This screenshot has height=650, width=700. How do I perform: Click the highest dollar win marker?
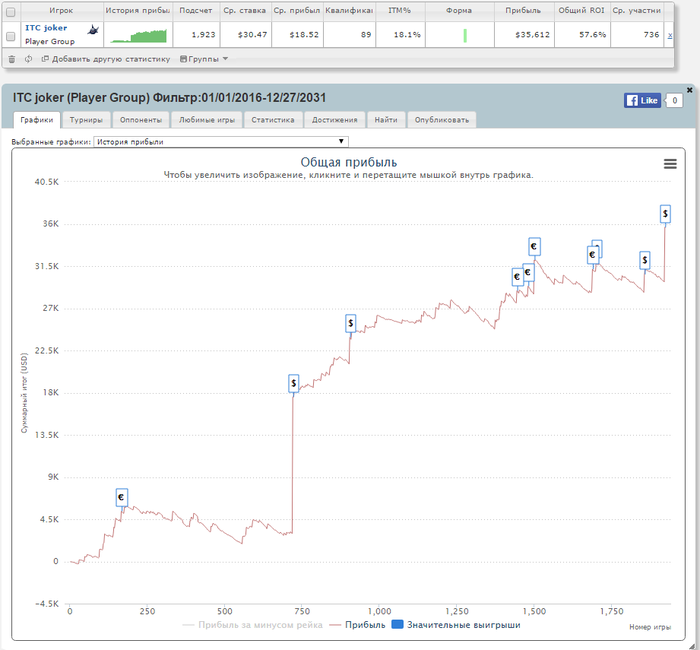pyautogui.click(x=666, y=213)
